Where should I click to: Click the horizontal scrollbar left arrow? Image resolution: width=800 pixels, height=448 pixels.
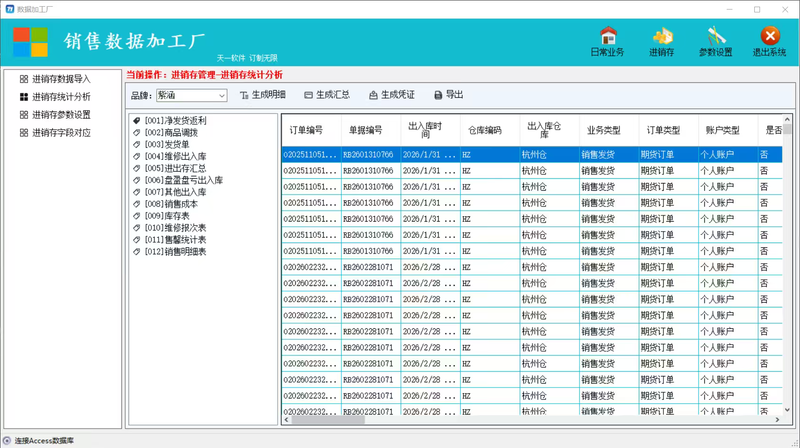click(286, 420)
